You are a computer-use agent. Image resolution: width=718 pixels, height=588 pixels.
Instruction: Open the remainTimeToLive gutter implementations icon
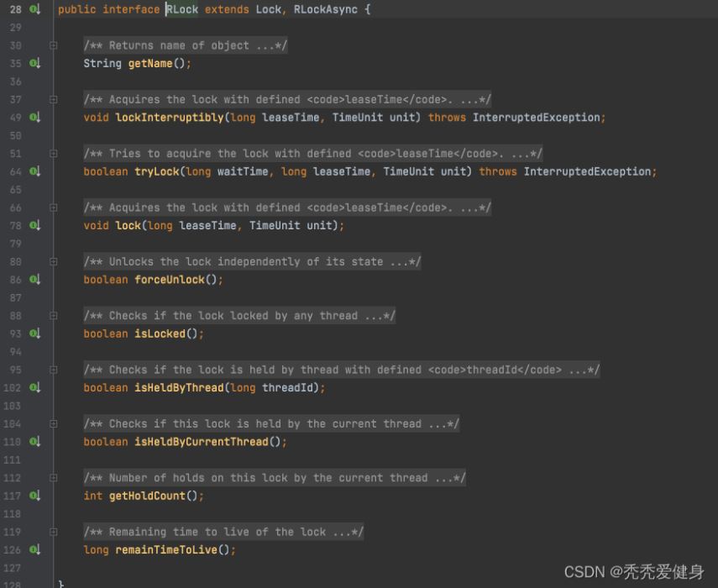(34, 549)
